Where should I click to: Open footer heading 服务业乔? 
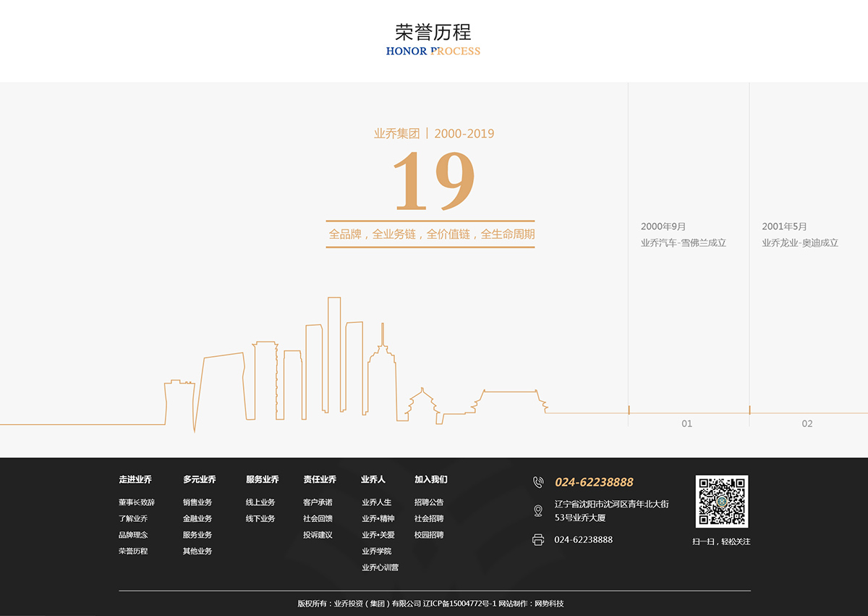click(262, 479)
